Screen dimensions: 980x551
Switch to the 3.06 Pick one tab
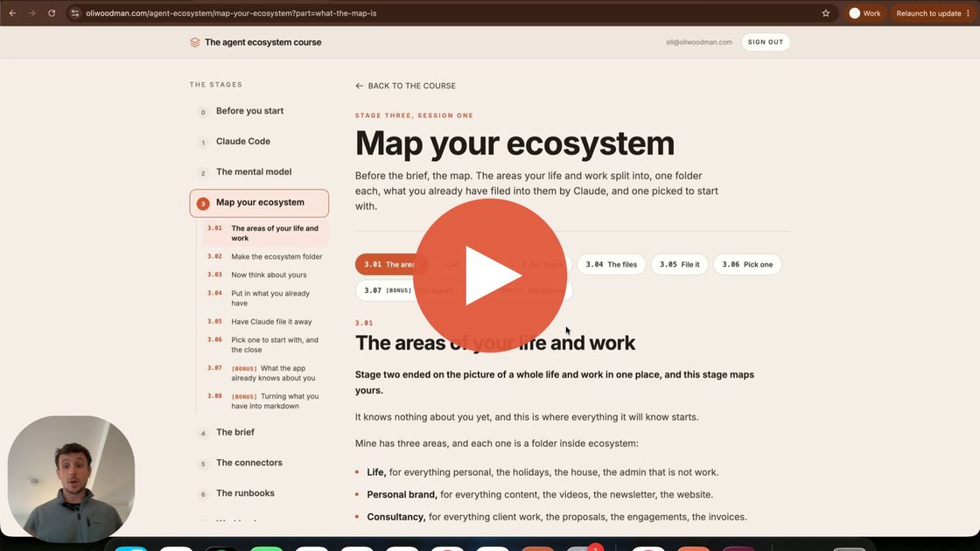coord(747,264)
